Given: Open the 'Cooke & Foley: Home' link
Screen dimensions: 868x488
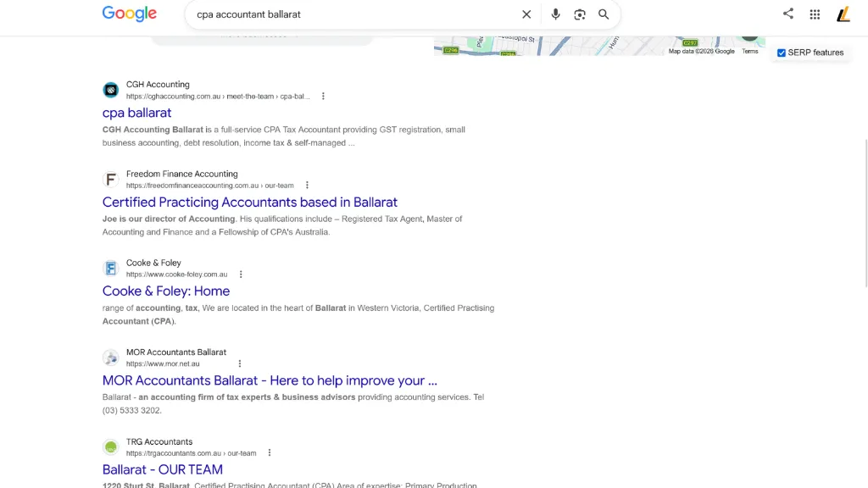Looking at the screenshot, I should tap(166, 291).
